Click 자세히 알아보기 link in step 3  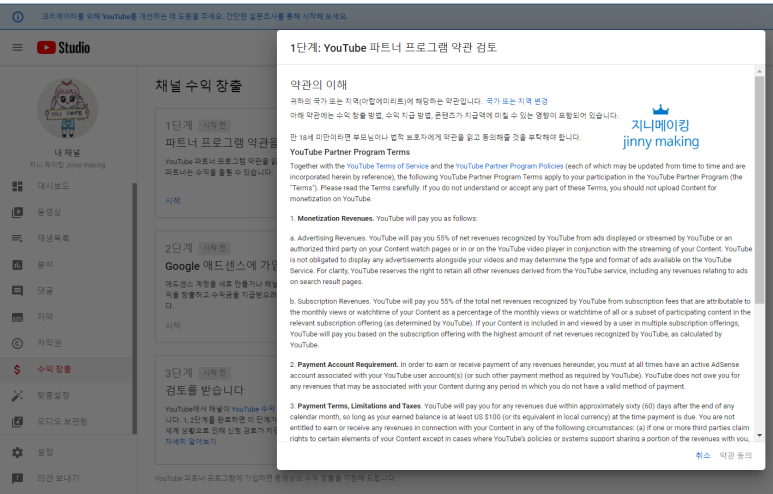191,441
